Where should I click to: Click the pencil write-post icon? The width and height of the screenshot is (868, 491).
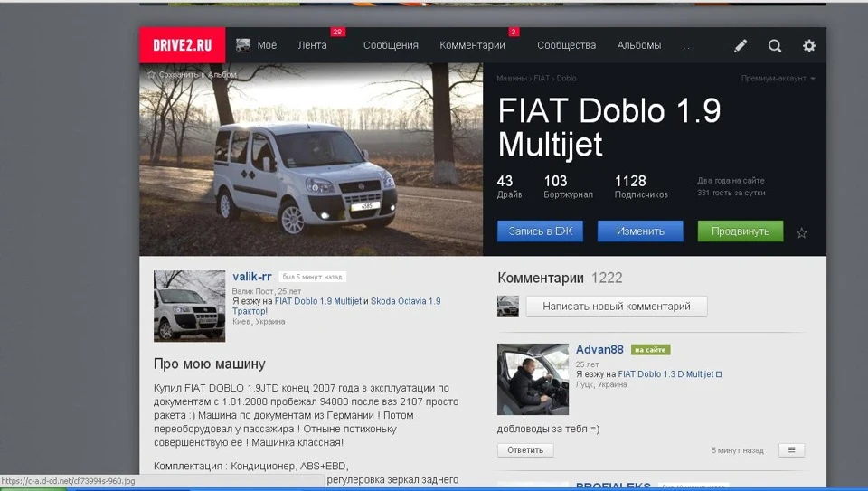pyautogui.click(x=741, y=46)
